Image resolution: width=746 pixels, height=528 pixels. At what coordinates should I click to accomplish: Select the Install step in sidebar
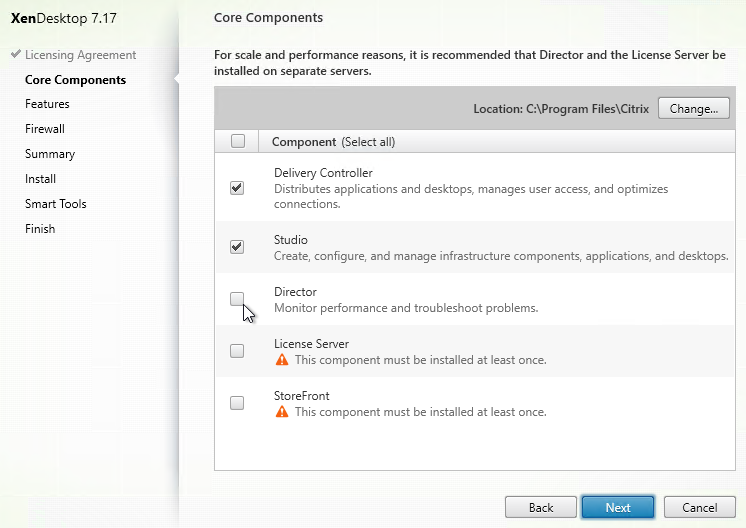[40, 179]
